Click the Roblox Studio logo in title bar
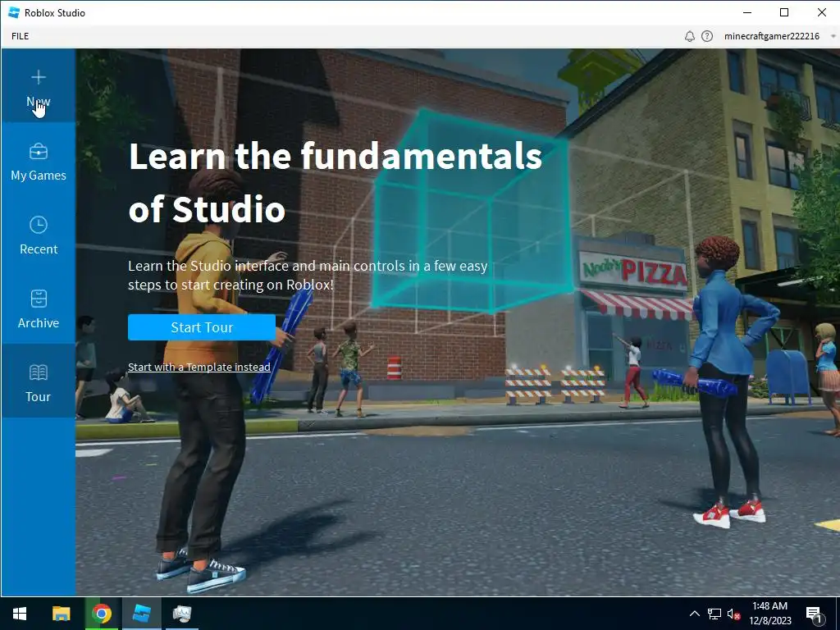Image resolution: width=840 pixels, height=630 pixels. point(14,12)
